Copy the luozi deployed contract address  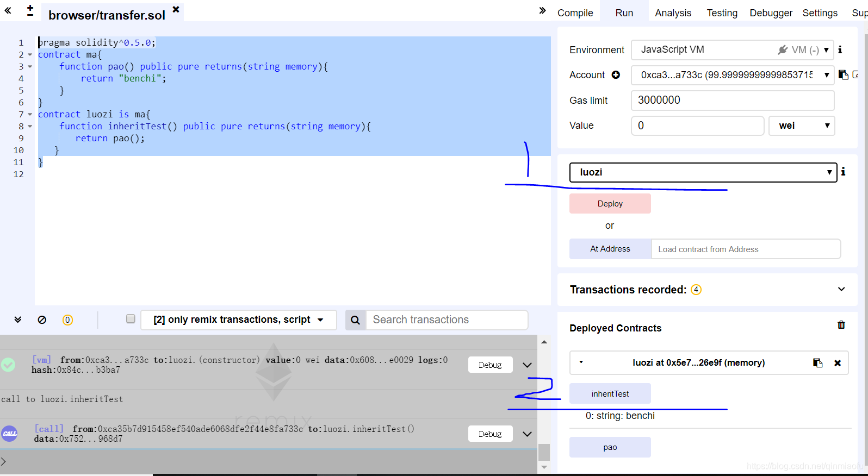817,363
